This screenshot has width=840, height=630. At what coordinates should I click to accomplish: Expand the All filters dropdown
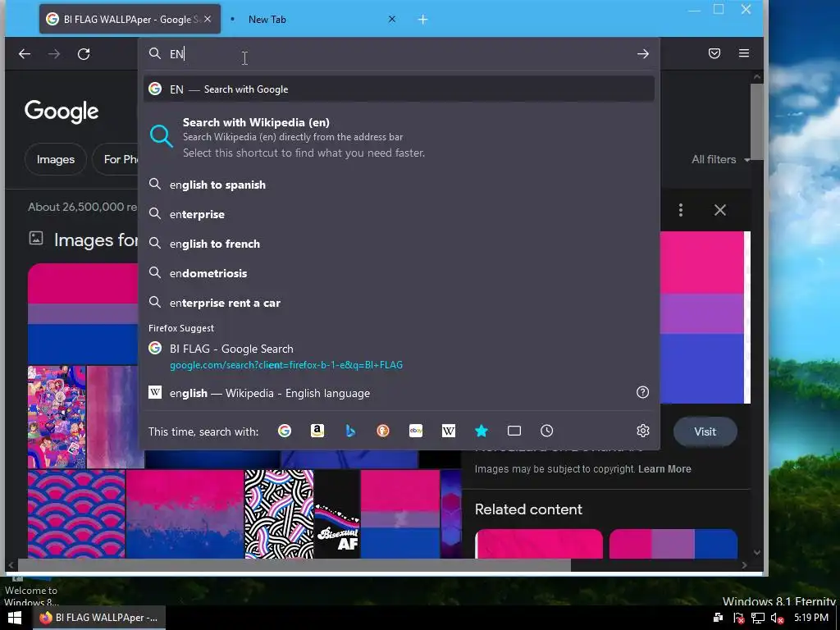720,159
